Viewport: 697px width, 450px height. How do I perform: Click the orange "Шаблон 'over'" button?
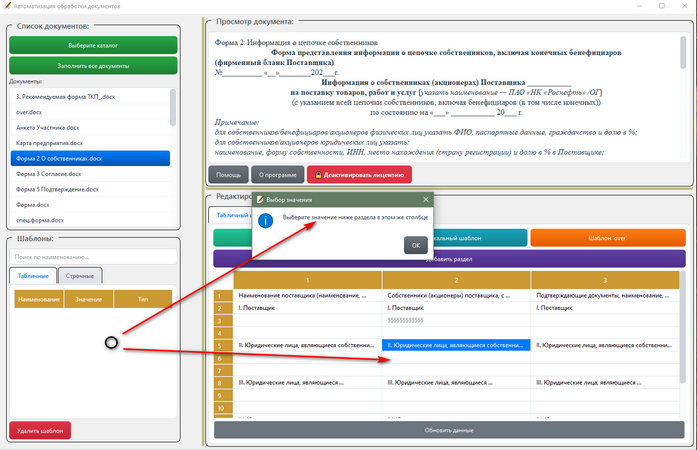[608, 238]
